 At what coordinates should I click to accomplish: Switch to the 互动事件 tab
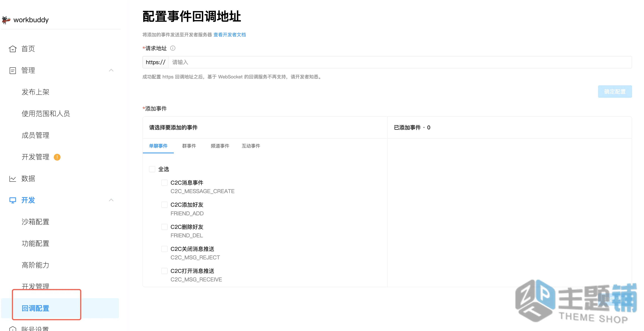(x=251, y=146)
